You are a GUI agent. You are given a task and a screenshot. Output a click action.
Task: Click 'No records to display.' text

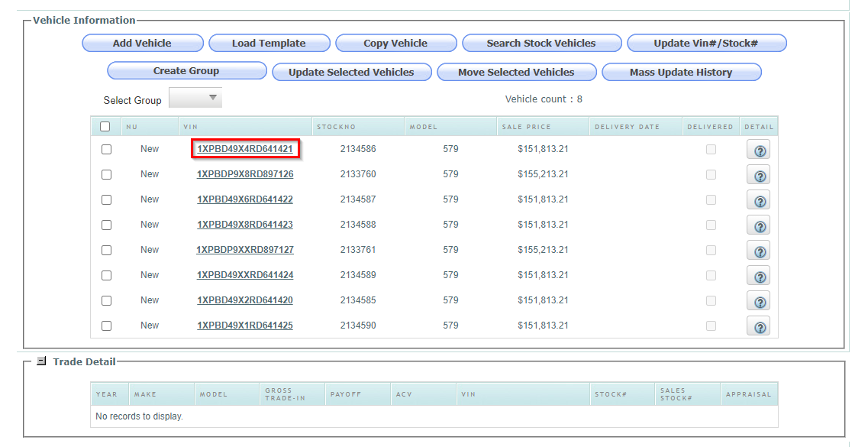pos(139,416)
